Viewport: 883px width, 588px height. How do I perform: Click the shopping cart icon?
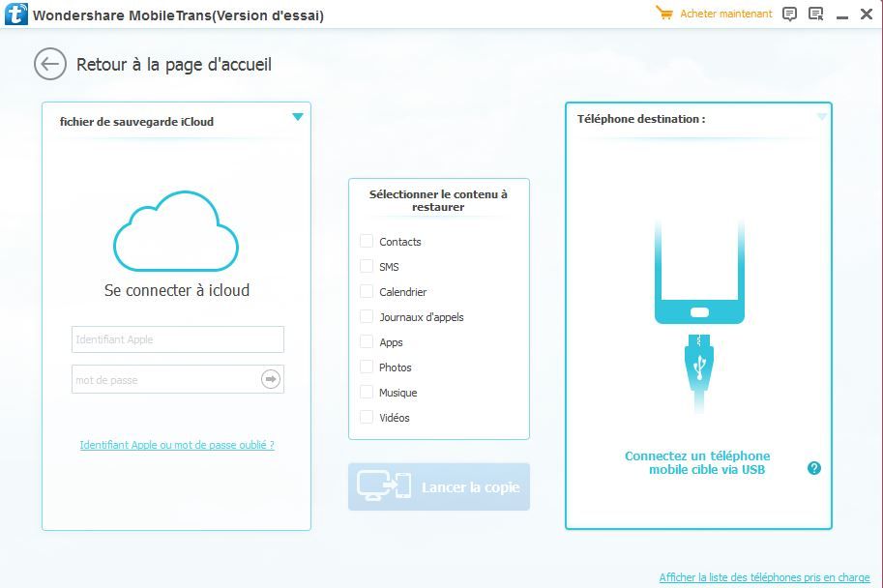[x=663, y=14]
